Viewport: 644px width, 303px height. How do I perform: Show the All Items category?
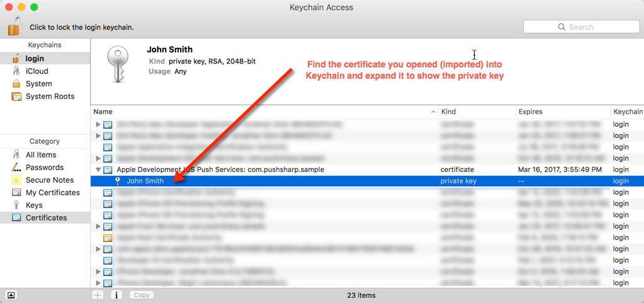(45, 155)
